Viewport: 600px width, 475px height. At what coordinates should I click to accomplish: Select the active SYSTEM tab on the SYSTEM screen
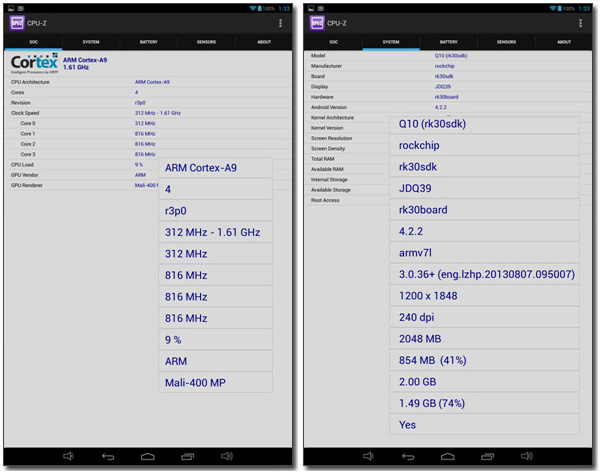click(x=391, y=42)
